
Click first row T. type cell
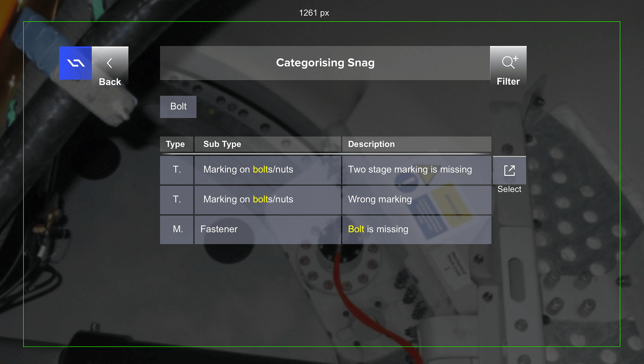[176, 170]
